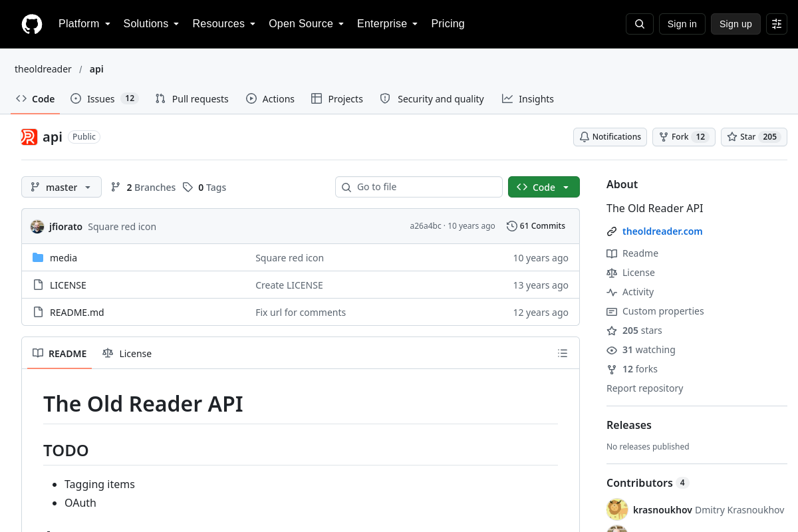Star this repository

(754, 137)
